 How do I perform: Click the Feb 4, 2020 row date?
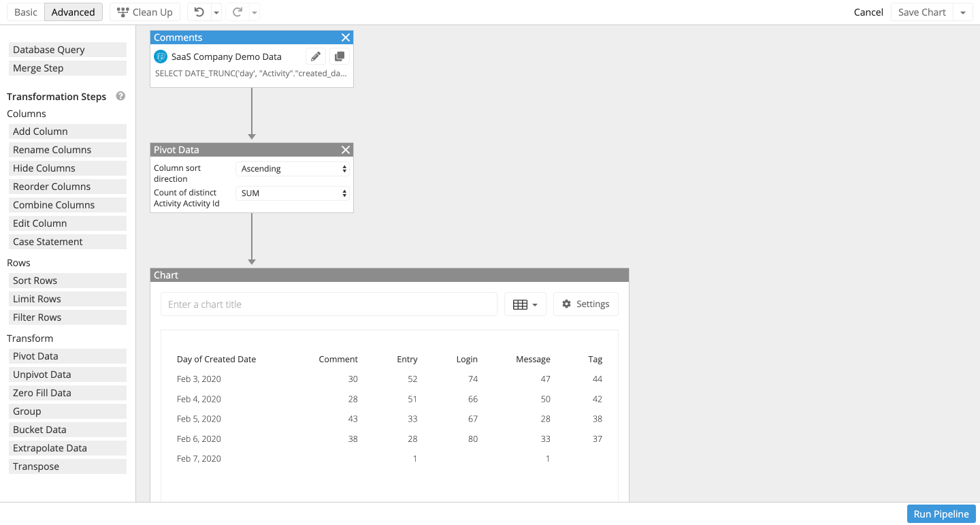click(199, 399)
